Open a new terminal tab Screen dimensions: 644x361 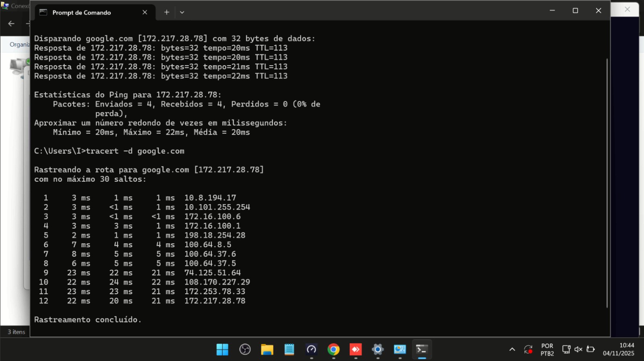pos(166,12)
